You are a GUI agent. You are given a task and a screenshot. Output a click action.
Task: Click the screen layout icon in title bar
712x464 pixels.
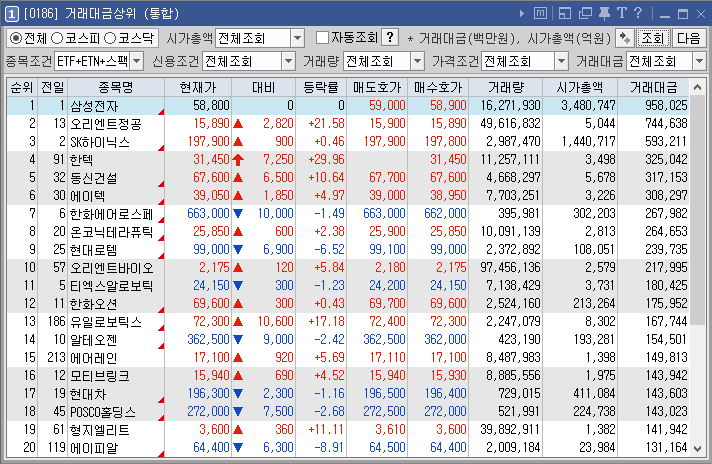pos(564,13)
